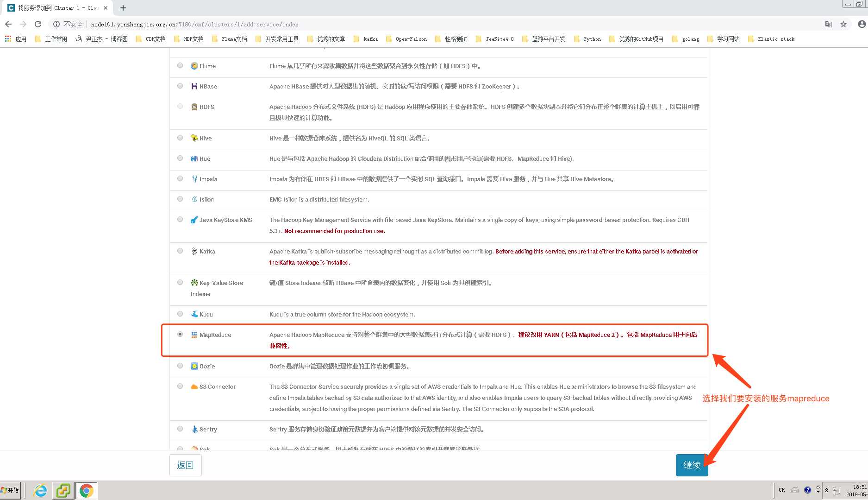Viewport: 868px width, 500px height.
Task: Open the 学习网站 bookmark folder
Action: [724, 39]
